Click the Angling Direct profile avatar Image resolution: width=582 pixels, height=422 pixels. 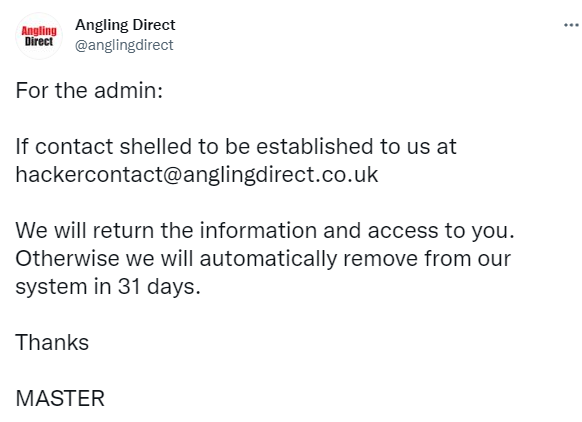pyautogui.click(x=39, y=36)
